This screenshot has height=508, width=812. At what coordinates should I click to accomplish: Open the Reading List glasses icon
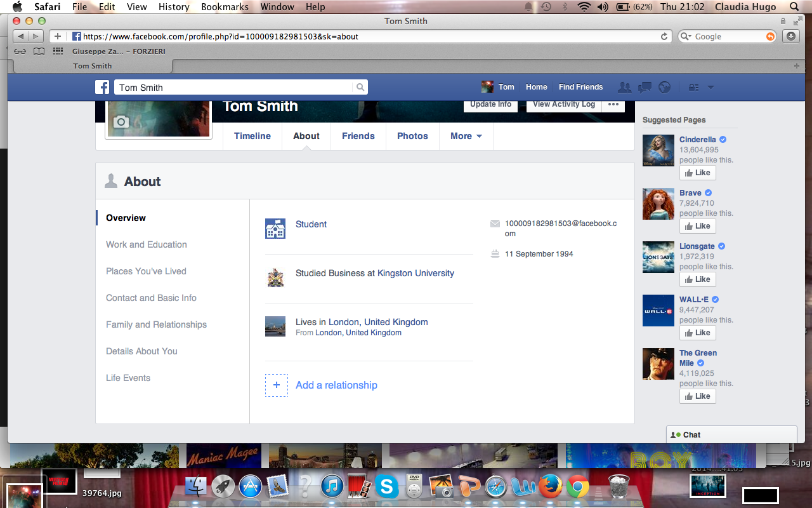(x=20, y=51)
